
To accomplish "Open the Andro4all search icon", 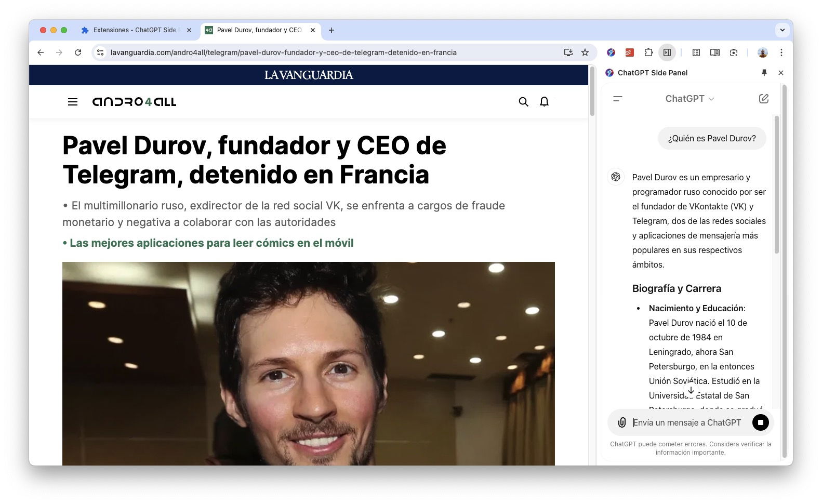I will tap(524, 102).
